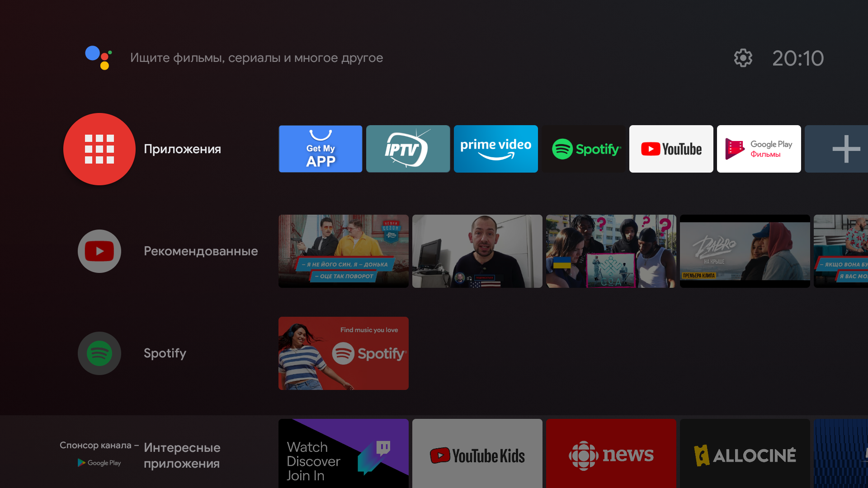Open Spotify Find music you love card

(344, 353)
